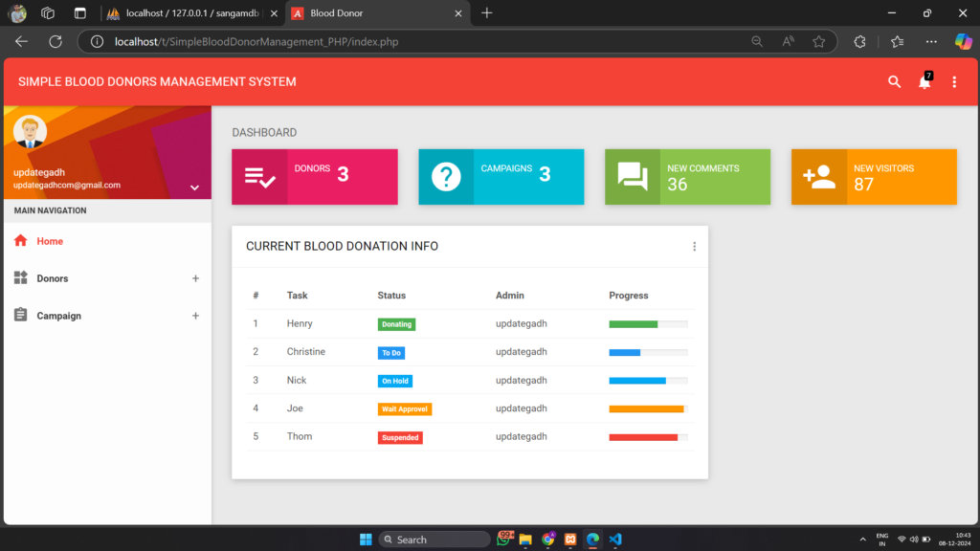Click the Campaign clipboard icon in the sidebar

pyautogui.click(x=21, y=315)
